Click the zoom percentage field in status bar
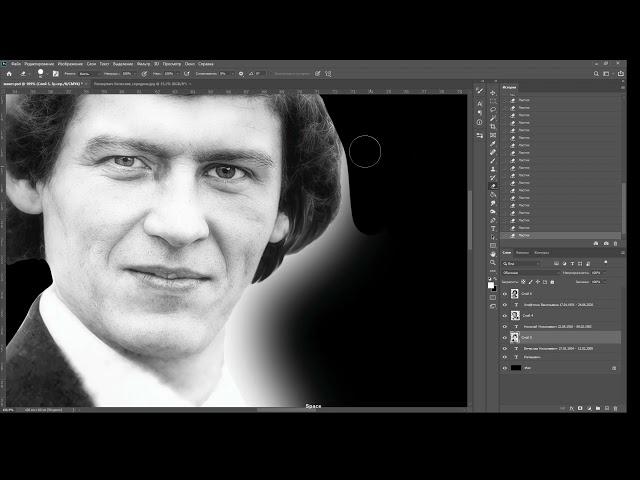The width and height of the screenshot is (640, 480). click(8, 409)
